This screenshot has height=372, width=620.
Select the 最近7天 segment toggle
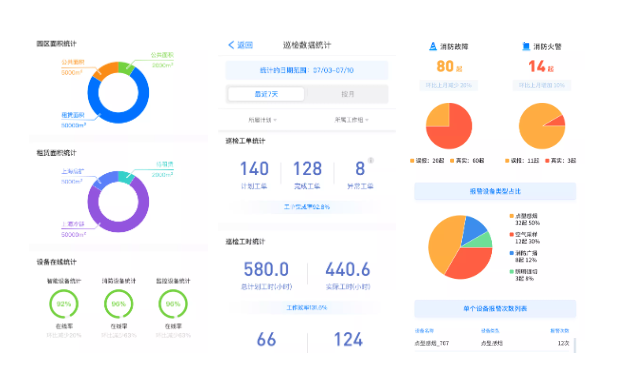pos(267,94)
